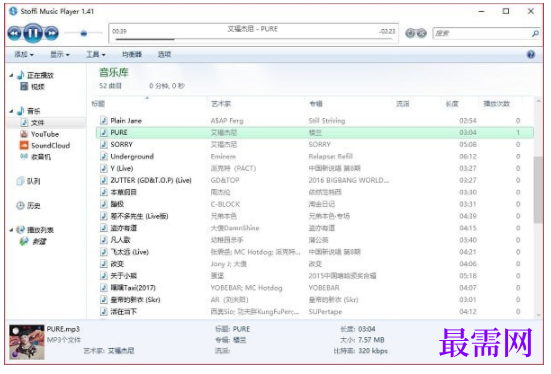Click the note icon beside Underground

[x=104, y=156]
